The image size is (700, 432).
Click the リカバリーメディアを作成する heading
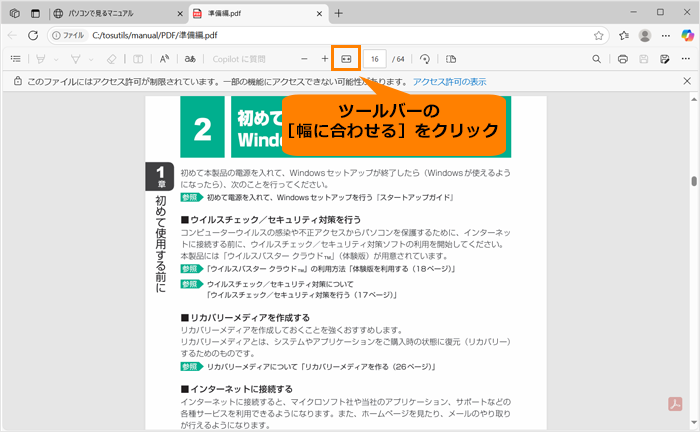245,318
